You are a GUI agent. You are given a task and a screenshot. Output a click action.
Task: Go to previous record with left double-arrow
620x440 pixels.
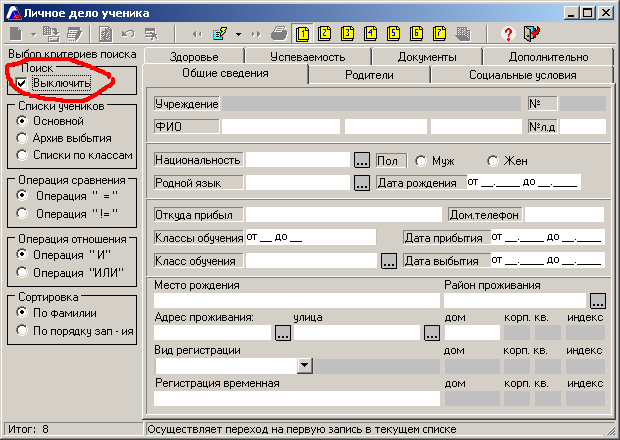pyautogui.click(x=197, y=34)
